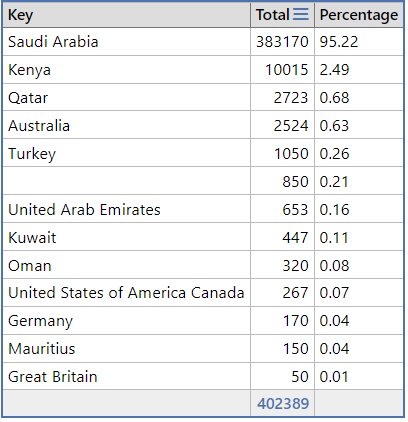Click the Kuwait key cell
Viewport: 408px width, 422px height.
tap(126, 238)
